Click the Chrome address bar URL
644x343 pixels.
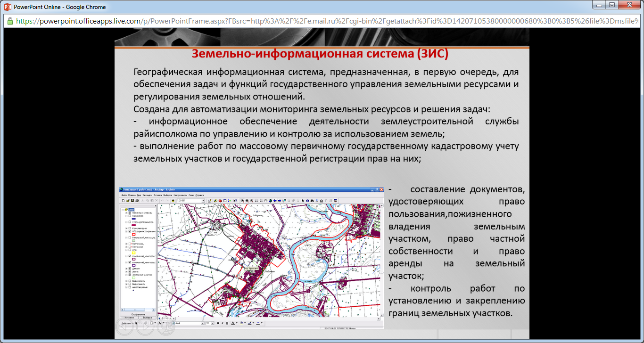click(328, 21)
